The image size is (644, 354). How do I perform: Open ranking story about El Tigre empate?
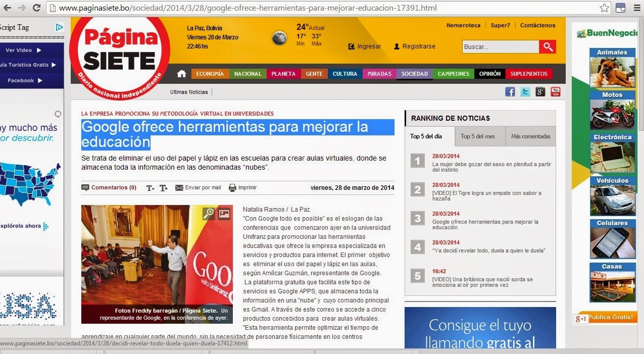point(486,196)
